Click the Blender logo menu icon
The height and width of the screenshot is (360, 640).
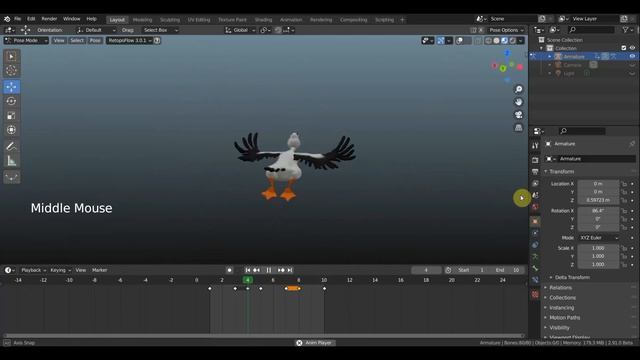click(7, 19)
